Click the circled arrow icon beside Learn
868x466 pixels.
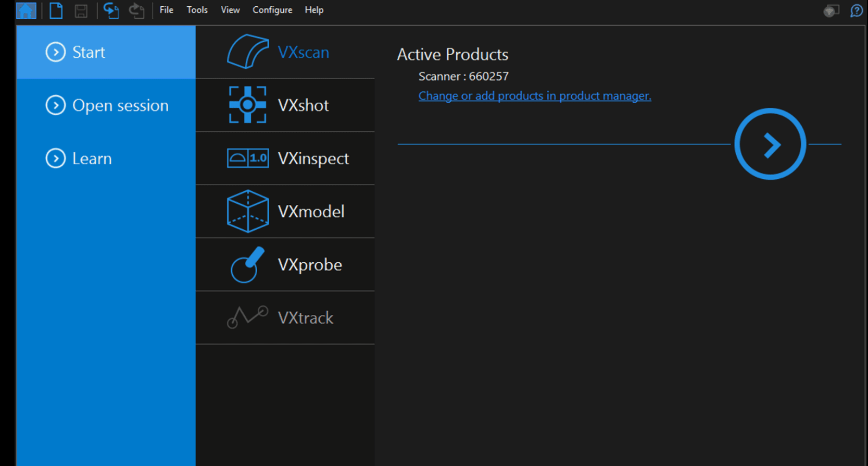pos(56,158)
